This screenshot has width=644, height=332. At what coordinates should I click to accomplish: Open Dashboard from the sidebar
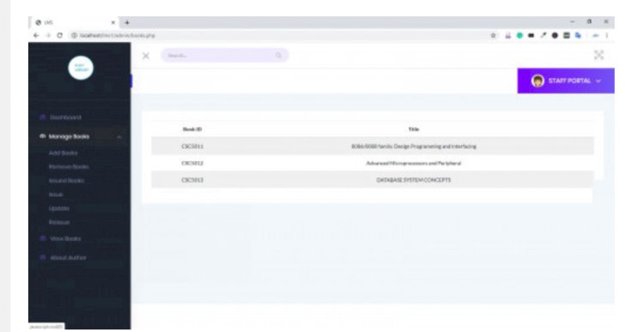point(66,118)
